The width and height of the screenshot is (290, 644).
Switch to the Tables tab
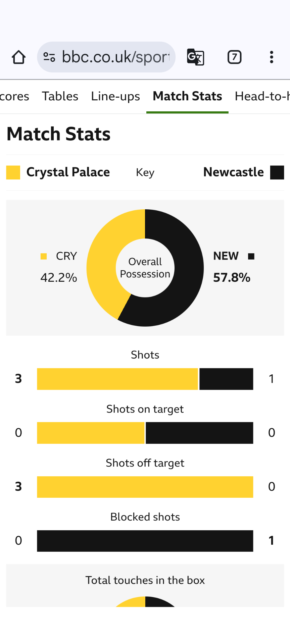coord(60,97)
